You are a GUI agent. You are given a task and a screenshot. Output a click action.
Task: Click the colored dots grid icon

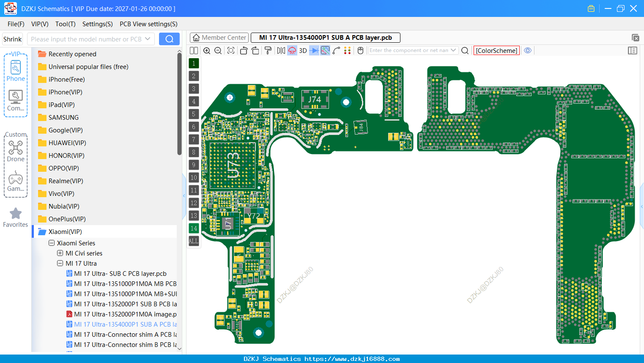pyautogui.click(x=348, y=51)
